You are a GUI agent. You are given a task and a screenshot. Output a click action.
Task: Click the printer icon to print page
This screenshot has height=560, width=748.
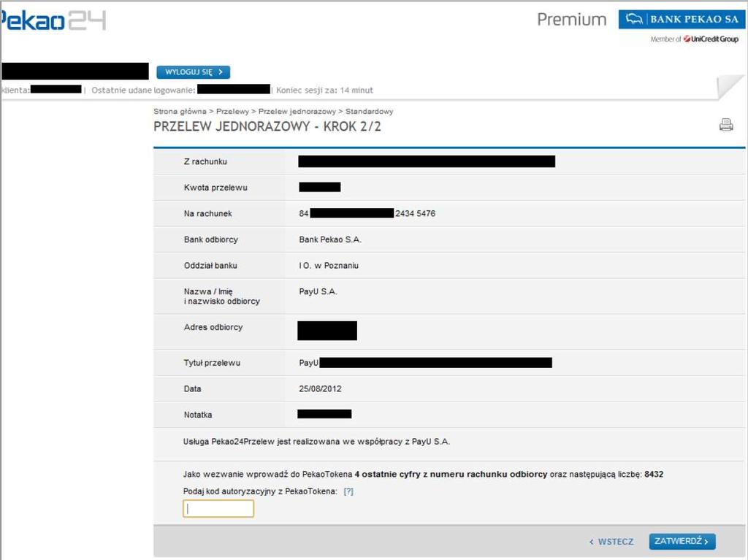click(726, 125)
